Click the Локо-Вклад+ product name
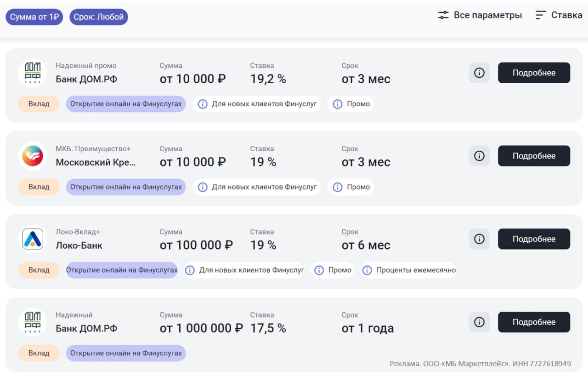588x377 pixels. tap(78, 232)
